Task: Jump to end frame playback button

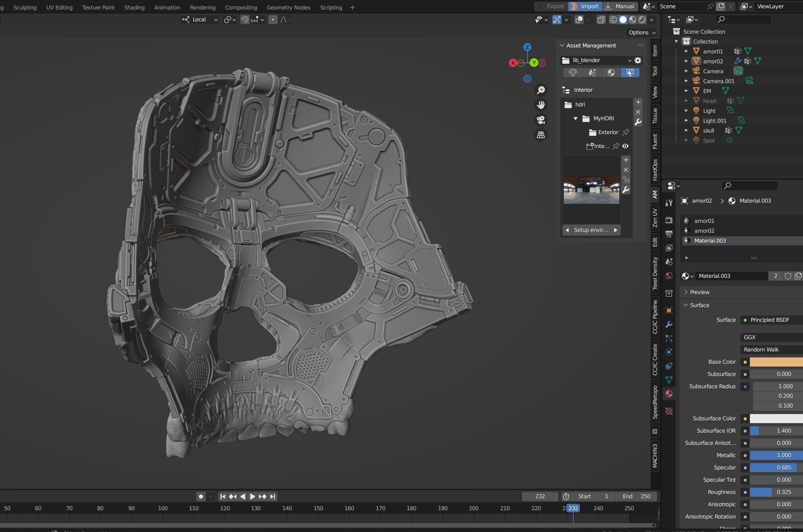Action: pos(272,496)
